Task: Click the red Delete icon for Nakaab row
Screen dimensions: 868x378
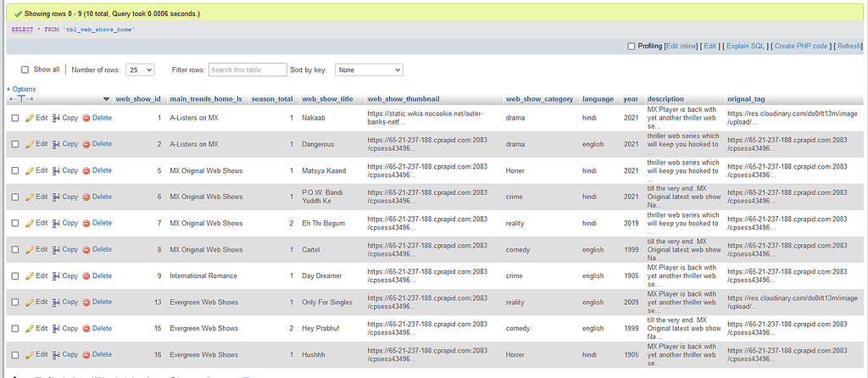Action: coord(86,118)
